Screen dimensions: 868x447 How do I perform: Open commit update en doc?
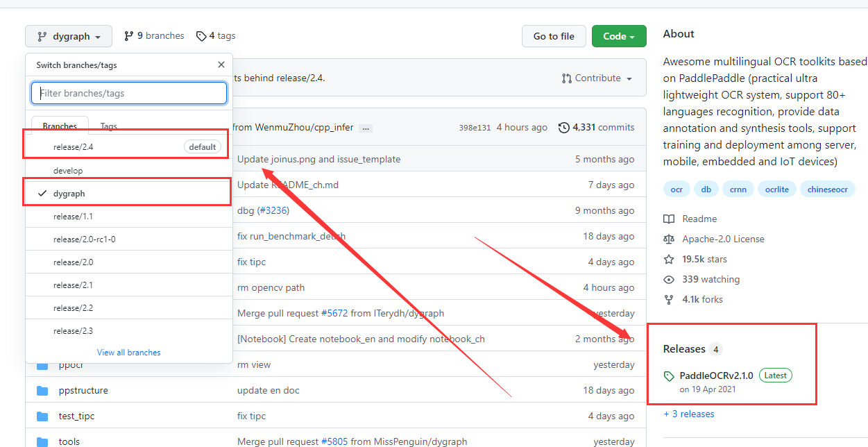pos(269,390)
